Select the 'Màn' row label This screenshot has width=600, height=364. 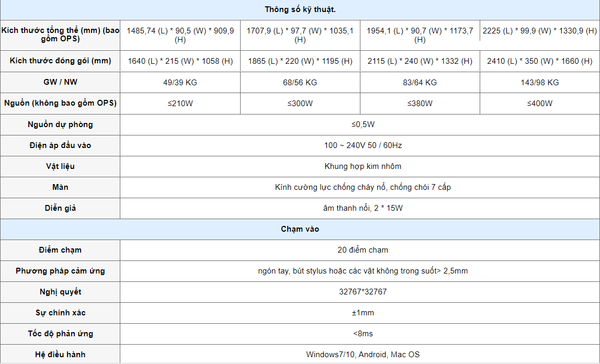pyautogui.click(x=60, y=187)
